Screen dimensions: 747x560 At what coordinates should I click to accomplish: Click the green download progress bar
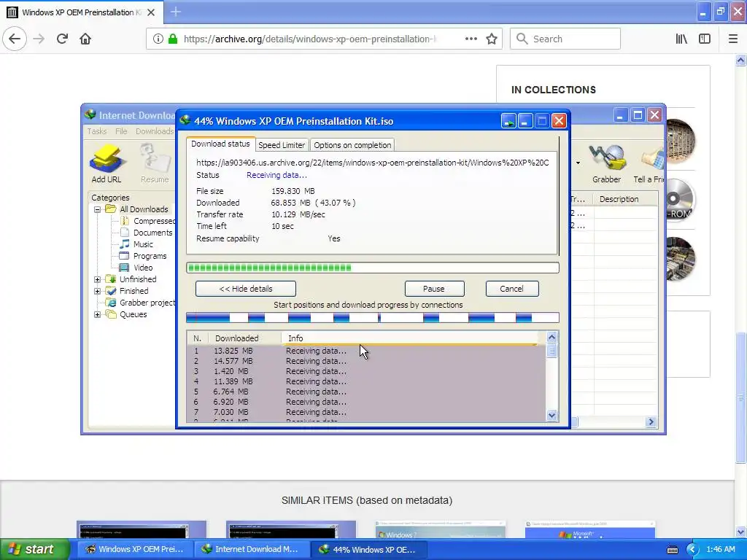pyautogui.click(x=373, y=268)
